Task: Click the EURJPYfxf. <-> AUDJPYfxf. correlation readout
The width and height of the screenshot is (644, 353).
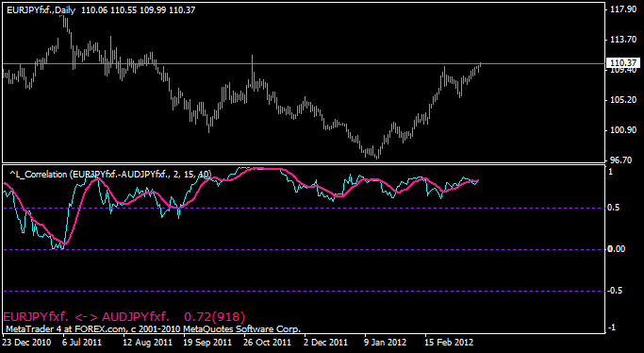Action: click(x=124, y=317)
